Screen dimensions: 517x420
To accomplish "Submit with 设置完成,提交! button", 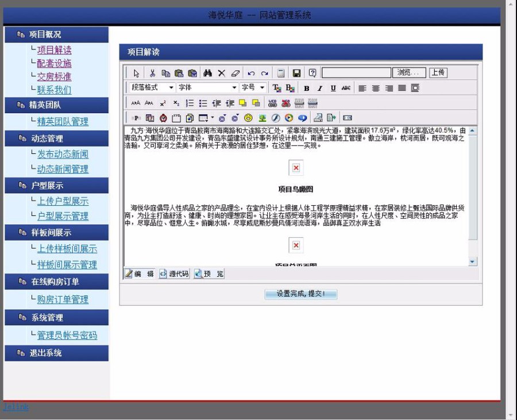I will 300,294.
